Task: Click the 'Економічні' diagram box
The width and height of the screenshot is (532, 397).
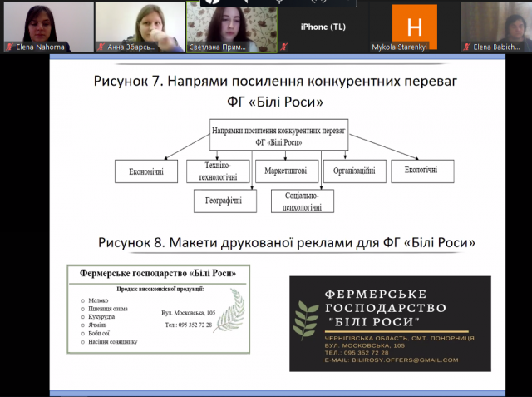Action: pos(146,171)
